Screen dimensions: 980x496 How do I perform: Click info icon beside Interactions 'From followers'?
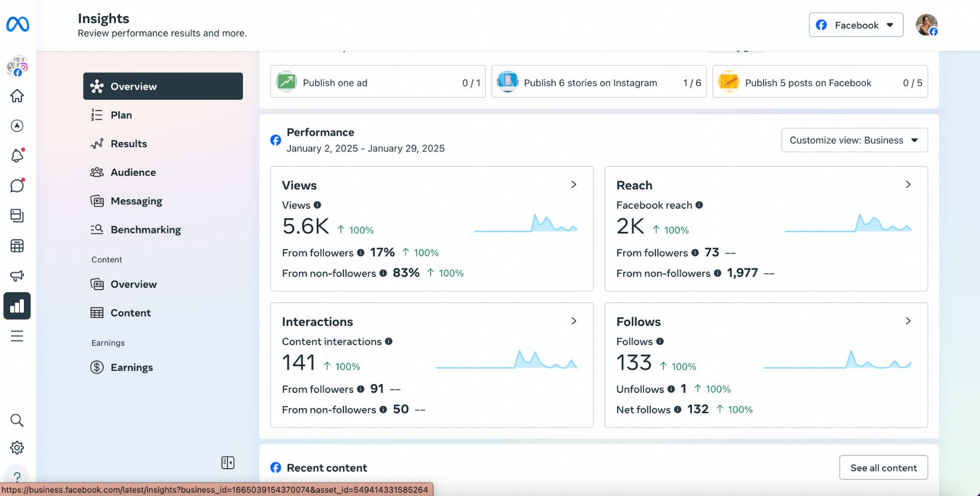pos(360,389)
